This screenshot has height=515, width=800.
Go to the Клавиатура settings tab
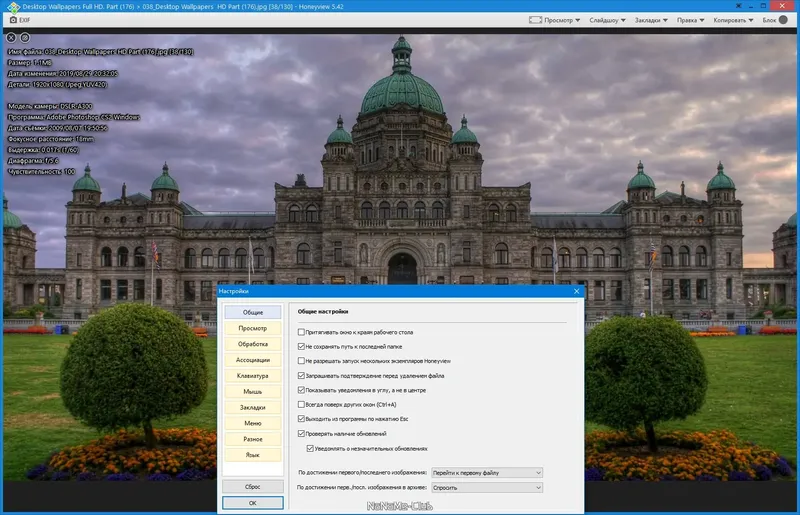click(253, 376)
